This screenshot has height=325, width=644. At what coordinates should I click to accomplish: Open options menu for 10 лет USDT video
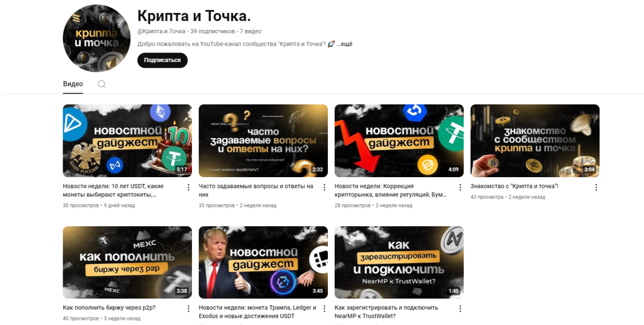coord(189,187)
